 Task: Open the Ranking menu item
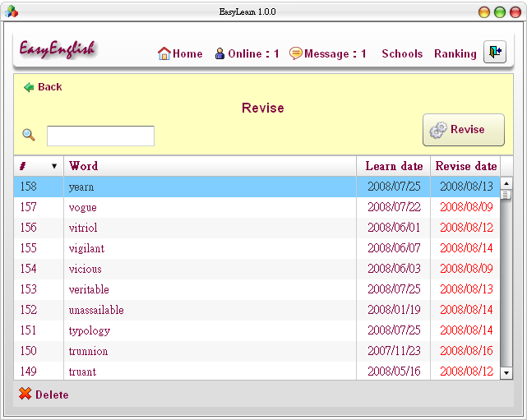pos(455,53)
